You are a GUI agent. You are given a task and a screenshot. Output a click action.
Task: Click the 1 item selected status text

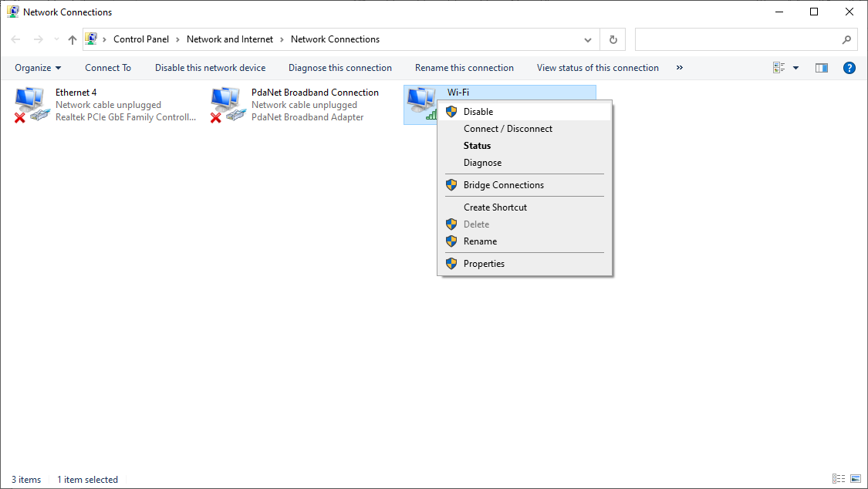coord(87,480)
